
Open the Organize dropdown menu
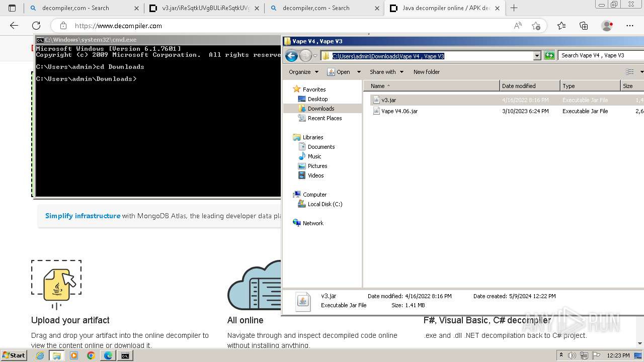303,72
